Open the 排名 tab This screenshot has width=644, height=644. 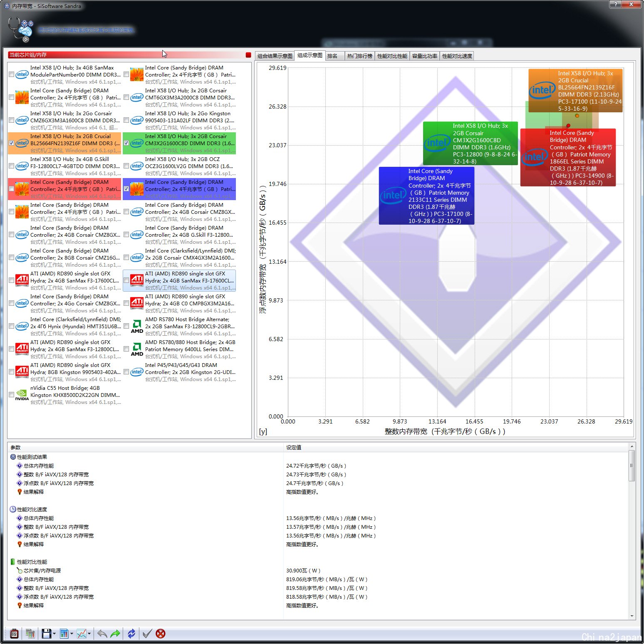point(335,56)
